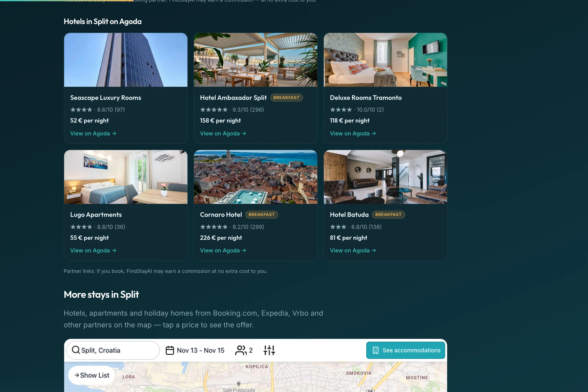588x392 pixels.
Task: View Seascape Luxury Rooms on Agoda
Action: [93, 133]
